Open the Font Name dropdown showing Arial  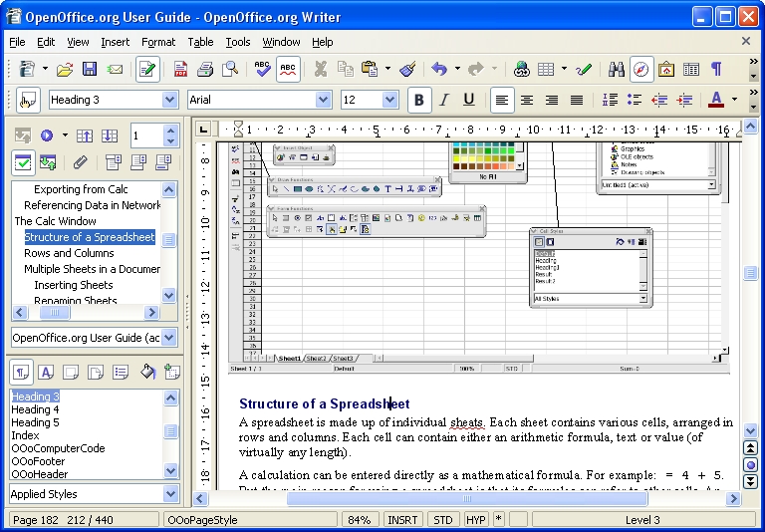(x=323, y=100)
